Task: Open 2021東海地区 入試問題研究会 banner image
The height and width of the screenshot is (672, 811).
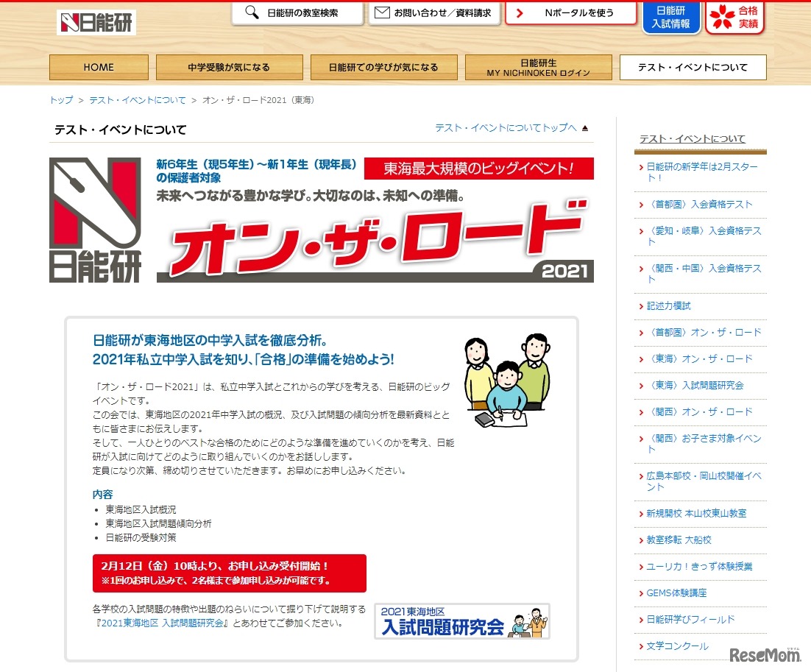Action: 462,621
